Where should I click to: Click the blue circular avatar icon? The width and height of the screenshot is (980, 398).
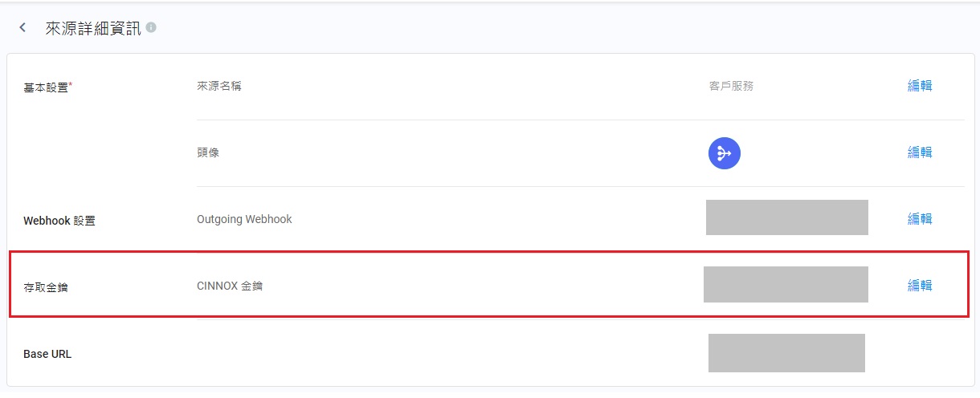click(724, 153)
